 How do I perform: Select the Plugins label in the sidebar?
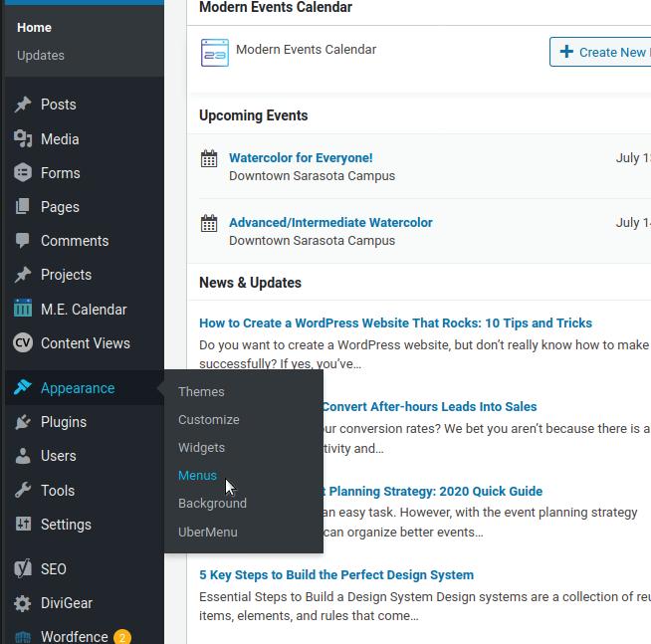[64, 422]
